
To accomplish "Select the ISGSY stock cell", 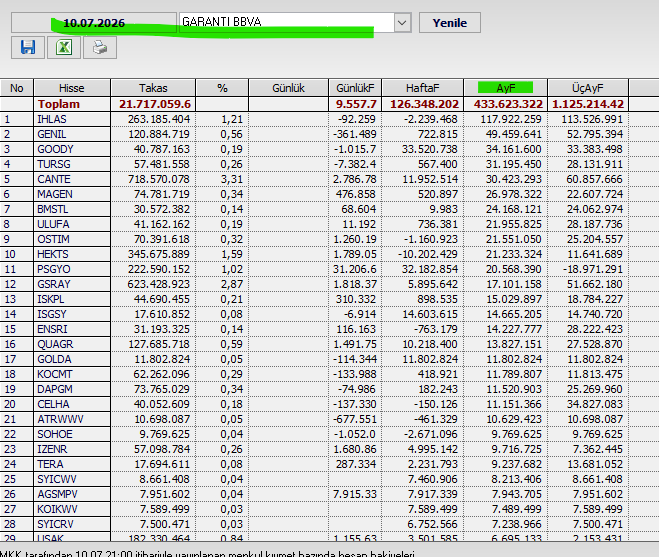I will click(x=72, y=314).
